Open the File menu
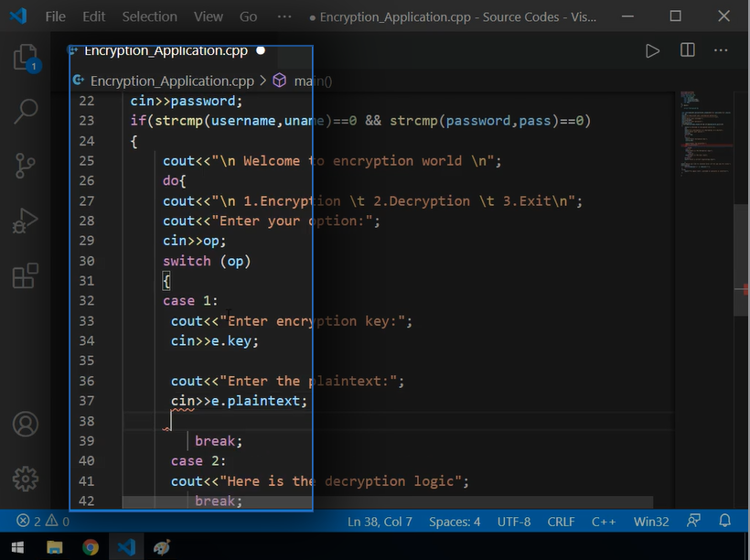Screen dimensions: 750x560 click(54, 16)
